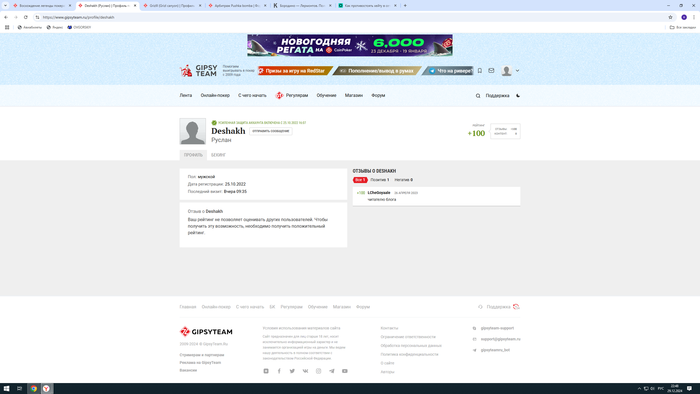The height and width of the screenshot is (394, 700).
Task: Click the Что на ривере Telegram banner
Action: tap(448, 71)
